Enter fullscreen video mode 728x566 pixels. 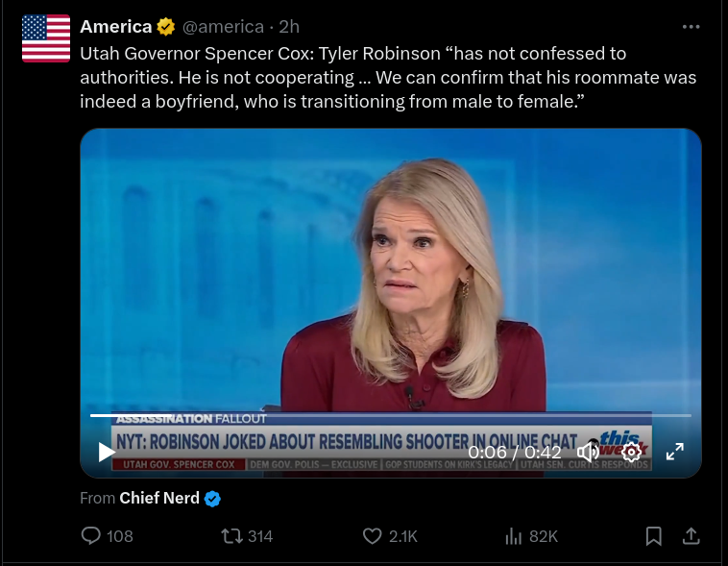point(675,452)
